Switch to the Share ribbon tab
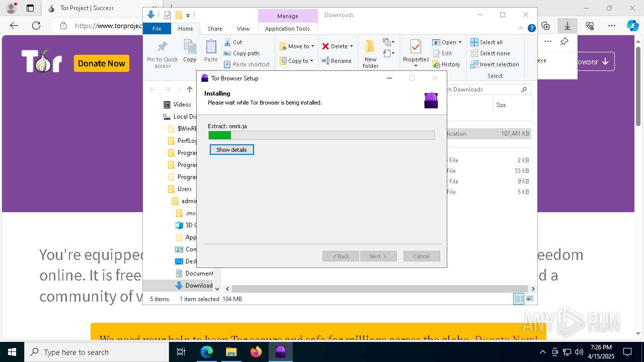Screen dimensions: 644x362 [215, 29]
